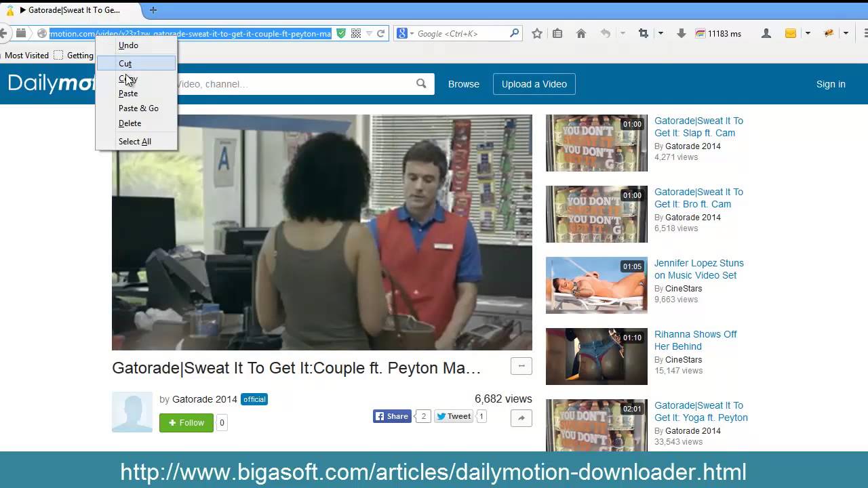The image size is (868, 488).
Task: Select Paste in the context menu
Action: (136, 94)
